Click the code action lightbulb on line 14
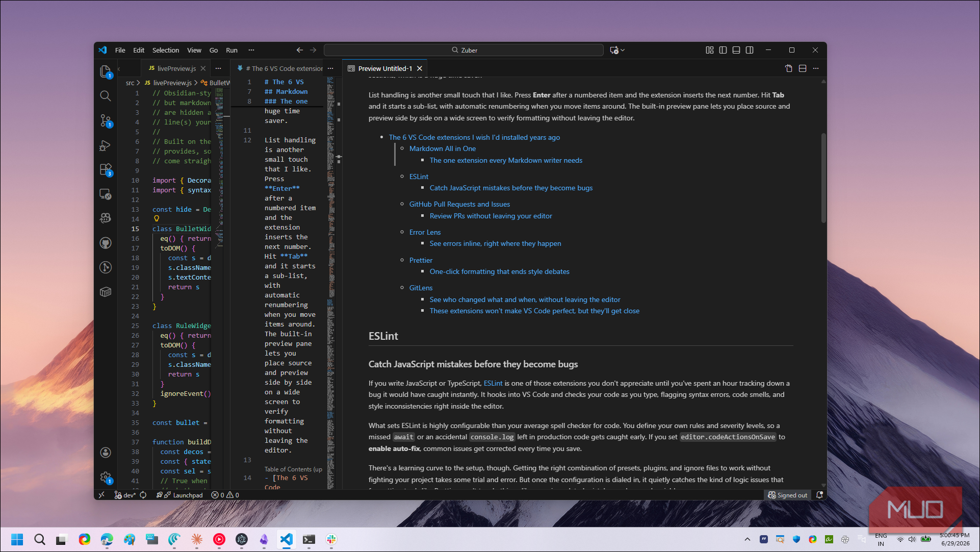The image size is (980, 552). pyautogui.click(x=157, y=219)
